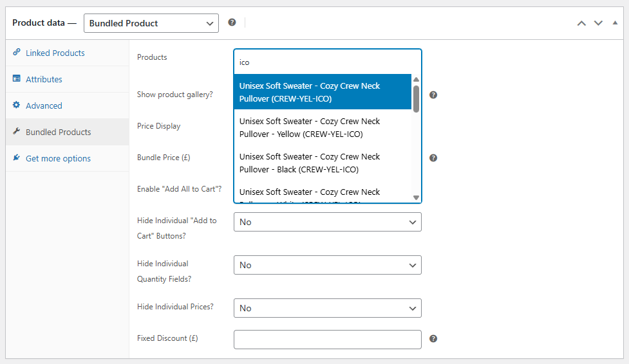Move Product data panel down
The image size is (629, 364).
tap(598, 23)
